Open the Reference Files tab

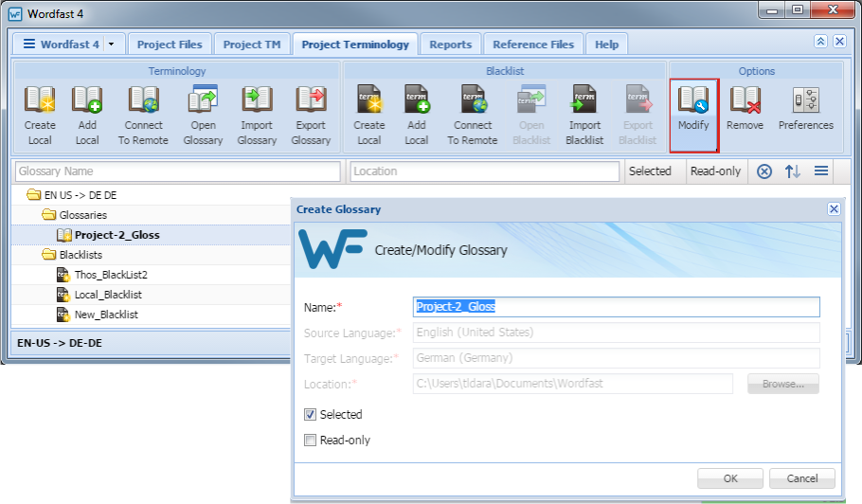click(x=533, y=45)
